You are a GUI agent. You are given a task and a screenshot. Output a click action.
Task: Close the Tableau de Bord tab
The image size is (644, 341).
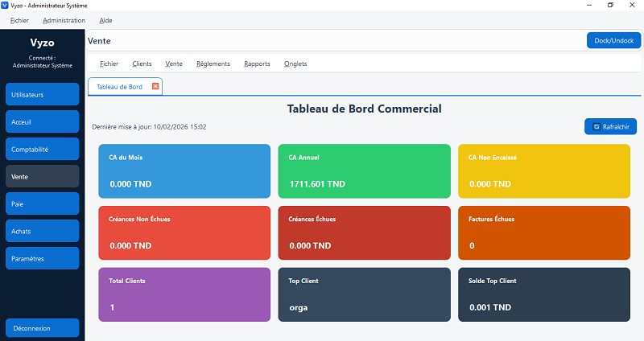(155, 87)
